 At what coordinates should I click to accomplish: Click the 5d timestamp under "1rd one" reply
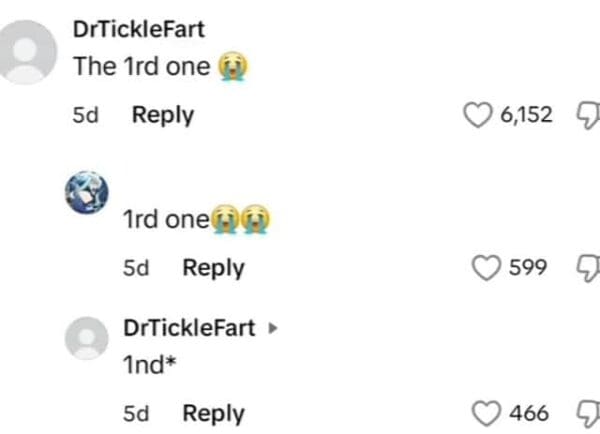[135, 267]
